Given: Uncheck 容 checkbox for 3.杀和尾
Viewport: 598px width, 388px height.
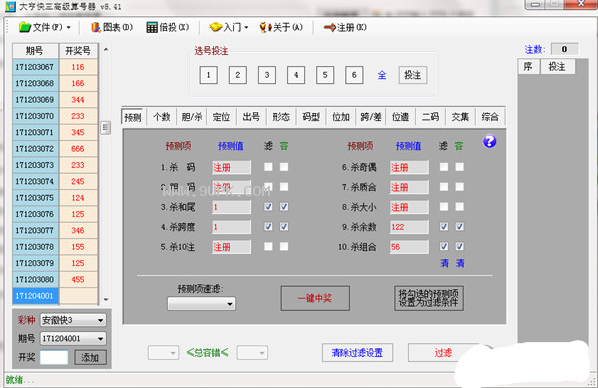Looking at the screenshot, I should [284, 206].
